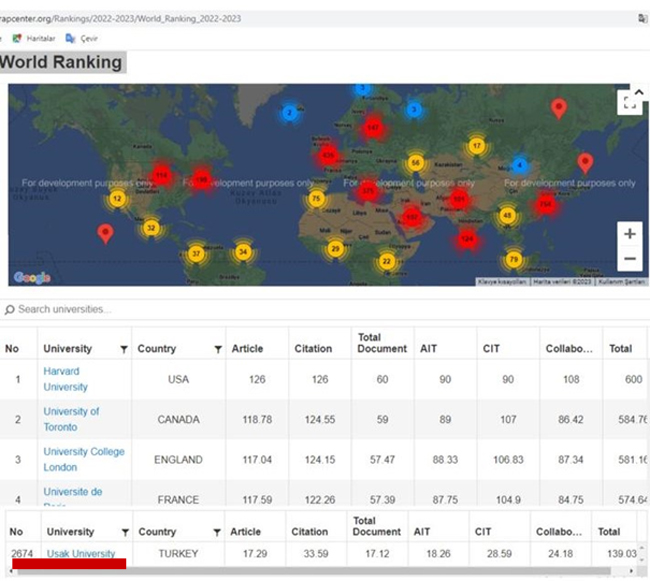The height and width of the screenshot is (581, 650).
Task: Open the Haritalar bookmark
Action: tap(34, 39)
